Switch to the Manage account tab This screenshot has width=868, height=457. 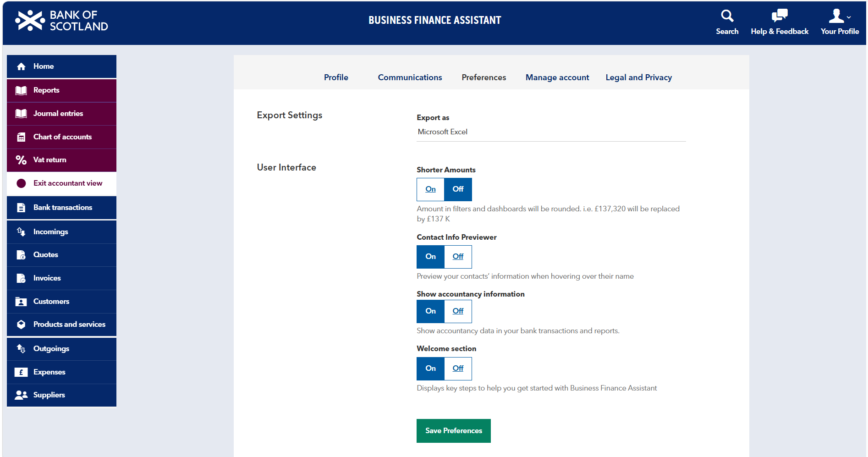[x=557, y=77]
